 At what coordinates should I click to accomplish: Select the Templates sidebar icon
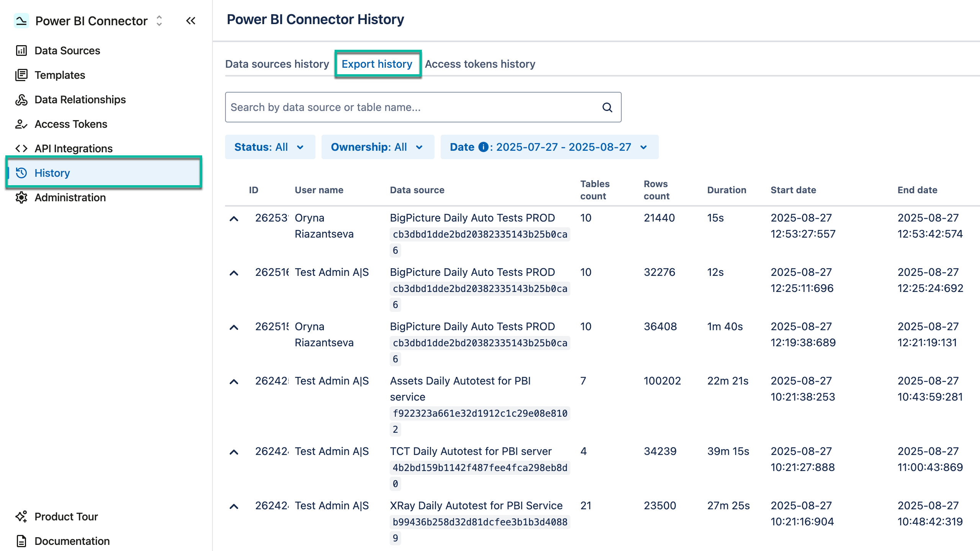(x=22, y=75)
